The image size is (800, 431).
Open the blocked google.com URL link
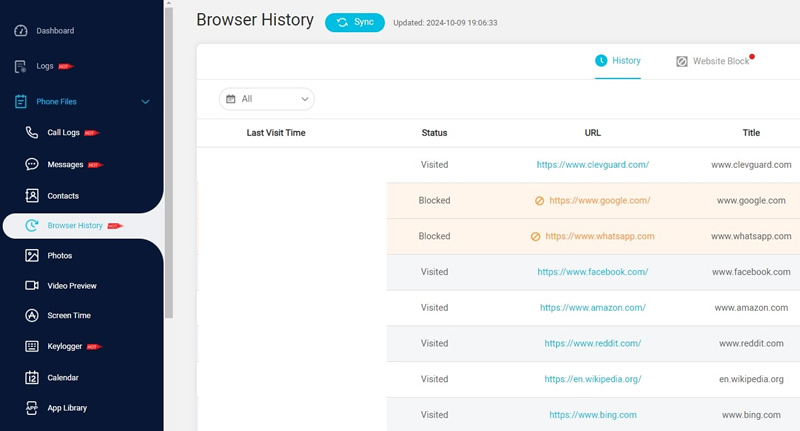(599, 200)
